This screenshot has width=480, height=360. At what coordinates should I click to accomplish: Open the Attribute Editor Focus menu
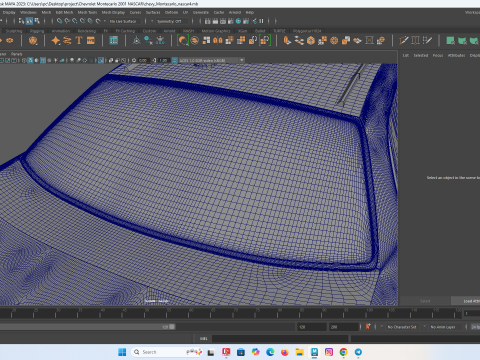click(x=438, y=55)
